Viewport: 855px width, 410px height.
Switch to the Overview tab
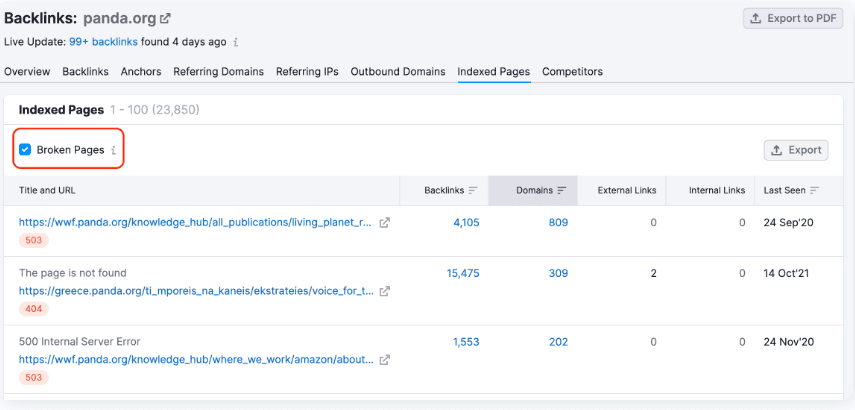pos(27,71)
